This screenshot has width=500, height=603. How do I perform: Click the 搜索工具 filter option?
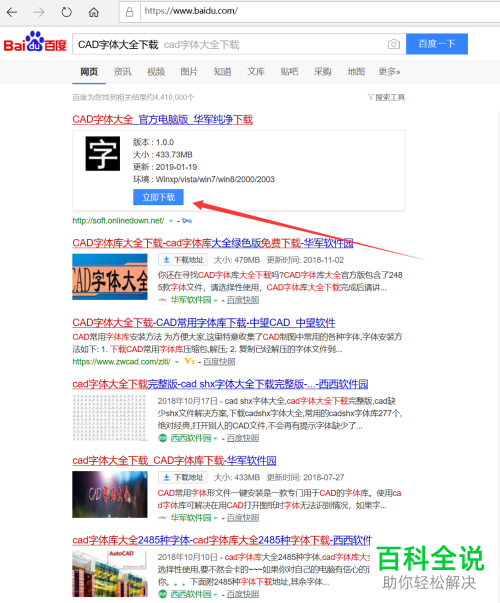pos(386,97)
